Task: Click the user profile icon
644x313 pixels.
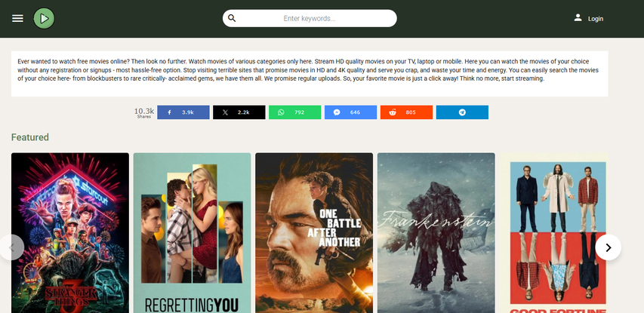Action: 578,17
